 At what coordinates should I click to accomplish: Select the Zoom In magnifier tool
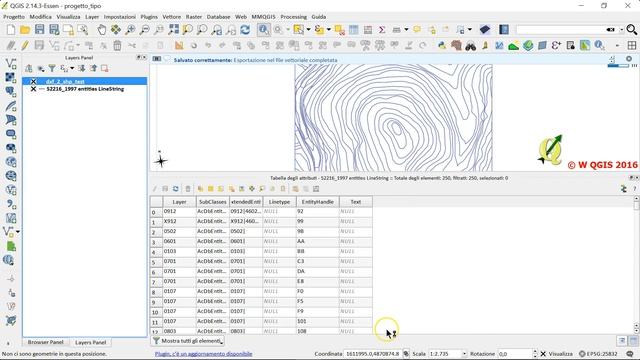pos(130,29)
